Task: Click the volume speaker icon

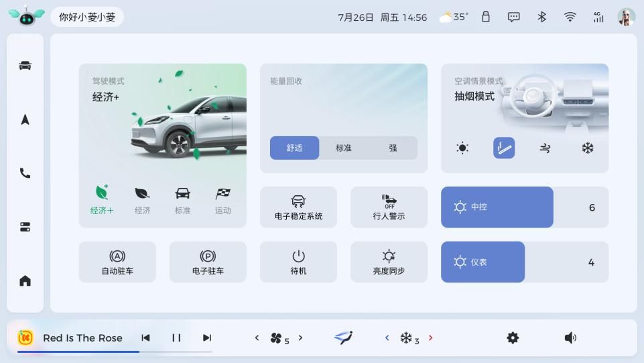Action: point(570,338)
